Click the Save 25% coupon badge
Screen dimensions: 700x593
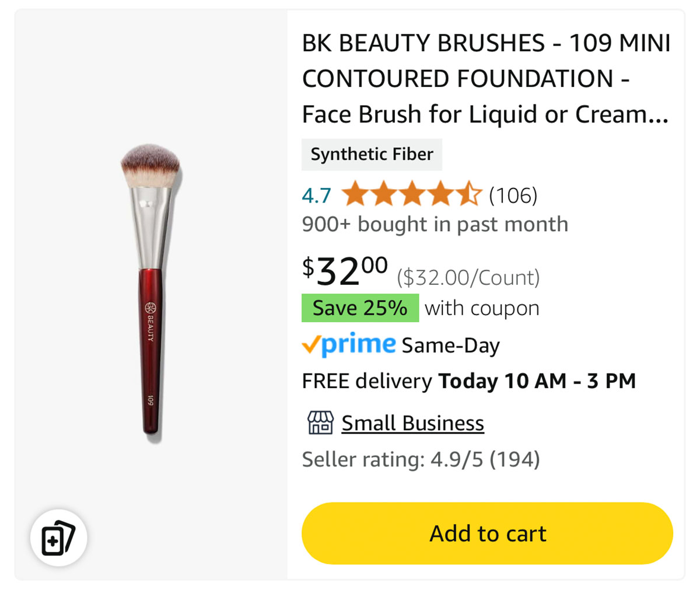point(360,308)
